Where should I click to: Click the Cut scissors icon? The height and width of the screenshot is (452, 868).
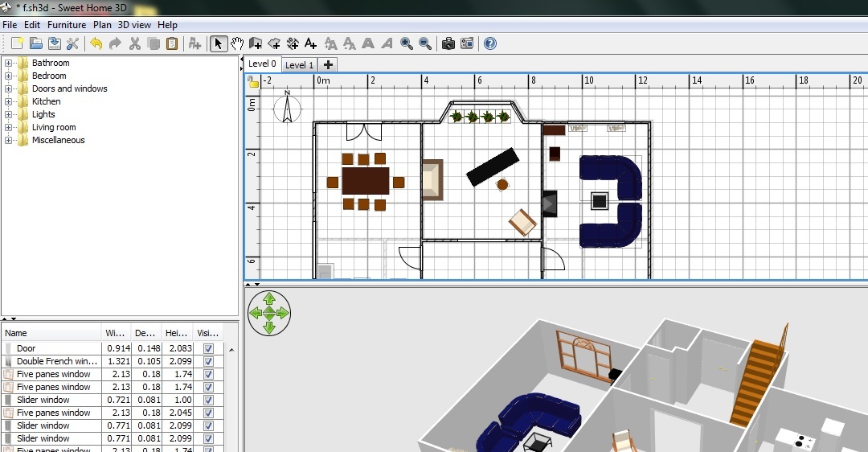coord(134,43)
